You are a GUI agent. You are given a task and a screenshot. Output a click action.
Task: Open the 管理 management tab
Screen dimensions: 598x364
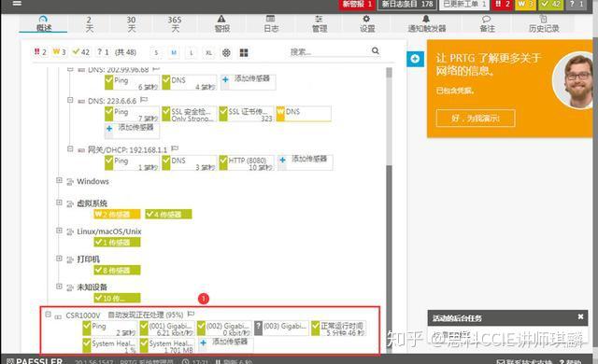pos(320,24)
